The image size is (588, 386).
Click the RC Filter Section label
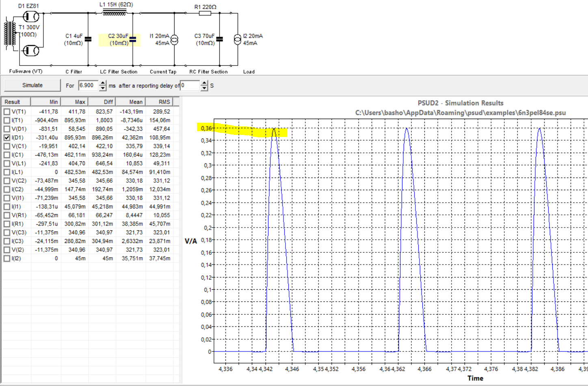click(208, 72)
